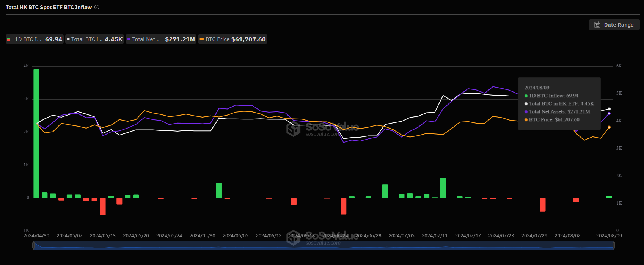Viewport: 644px width, 265px height.
Task: Click the purple Total Net Assets marker on 2024/08/09
Action: (x=609, y=113)
